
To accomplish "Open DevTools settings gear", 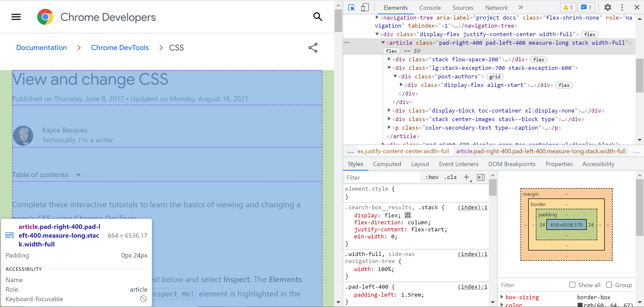I will [608, 8].
